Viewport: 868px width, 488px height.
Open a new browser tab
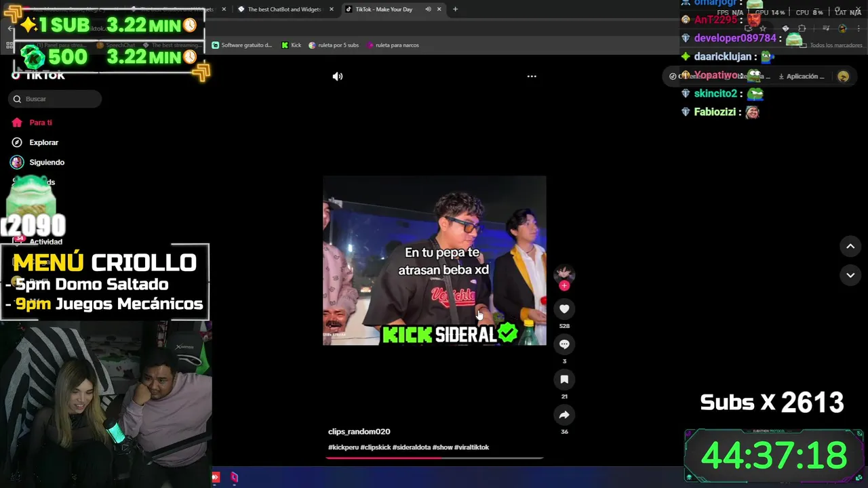(x=455, y=9)
